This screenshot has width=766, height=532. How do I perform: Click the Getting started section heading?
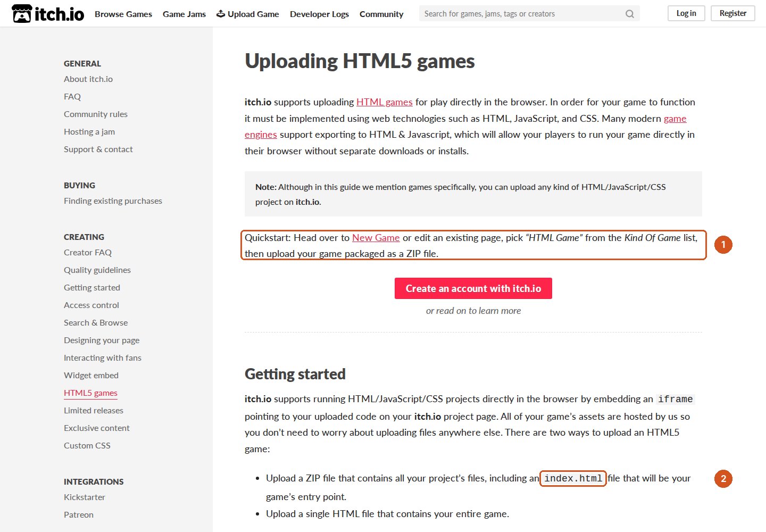tap(295, 374)
